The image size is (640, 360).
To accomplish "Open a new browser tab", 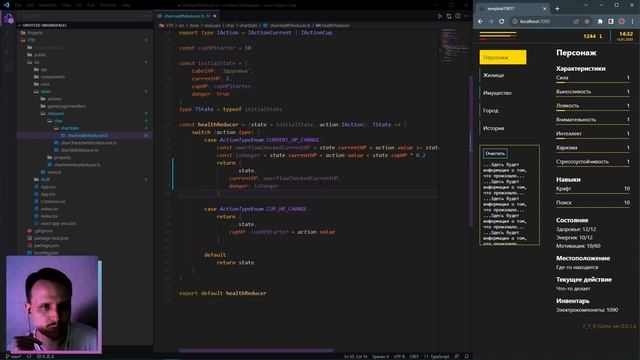I will coord(557,9).
